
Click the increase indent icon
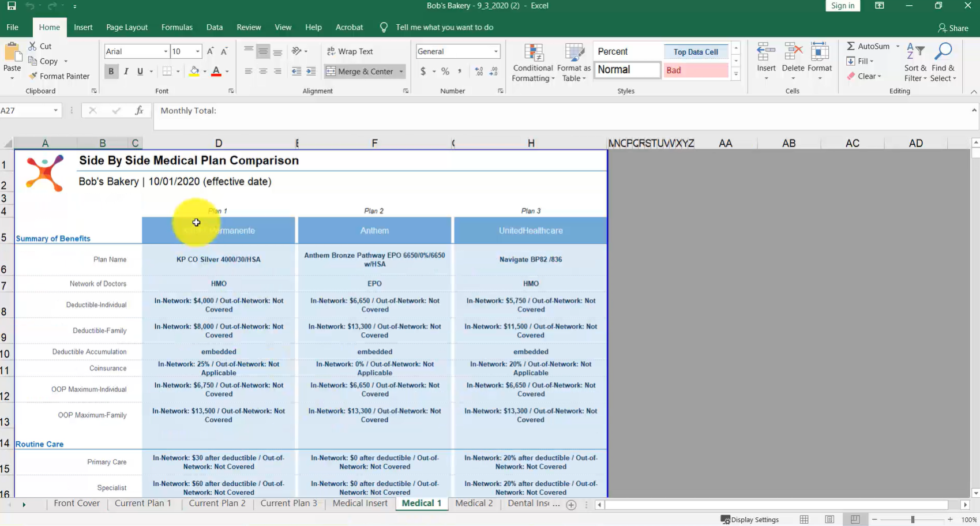point(311,72)
